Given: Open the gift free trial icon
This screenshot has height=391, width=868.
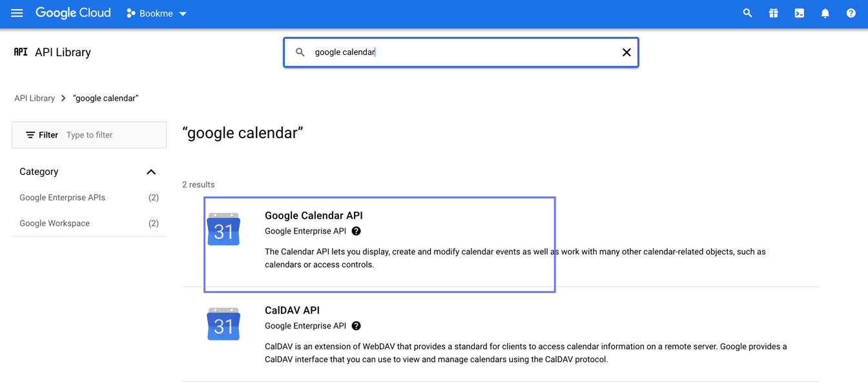Looking at the screenshot, I should pyautogui.click(x=773, y=13).
